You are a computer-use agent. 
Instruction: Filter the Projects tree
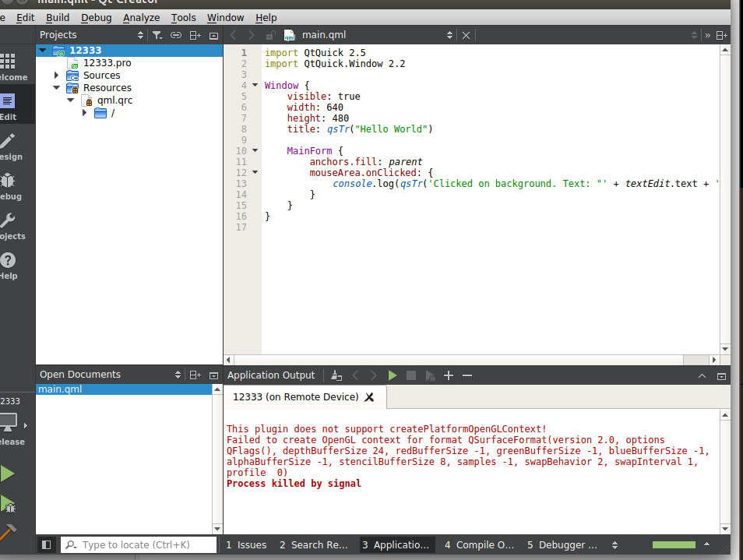pyautogui.click(x=157, y=35)
